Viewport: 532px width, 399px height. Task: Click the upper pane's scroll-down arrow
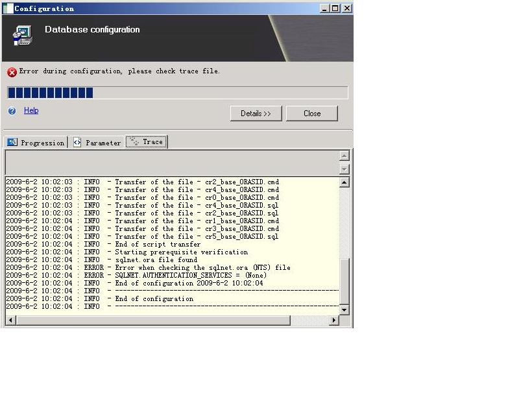pyautogui.click(x=345, y=169)
